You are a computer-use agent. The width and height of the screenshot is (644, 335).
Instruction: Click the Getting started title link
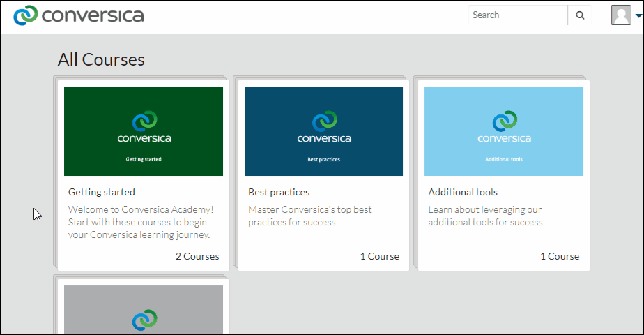coord(102,192)
